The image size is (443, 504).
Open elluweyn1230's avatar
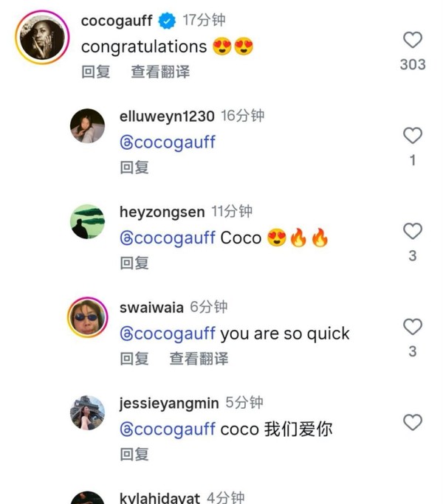[x=88, y=125]
